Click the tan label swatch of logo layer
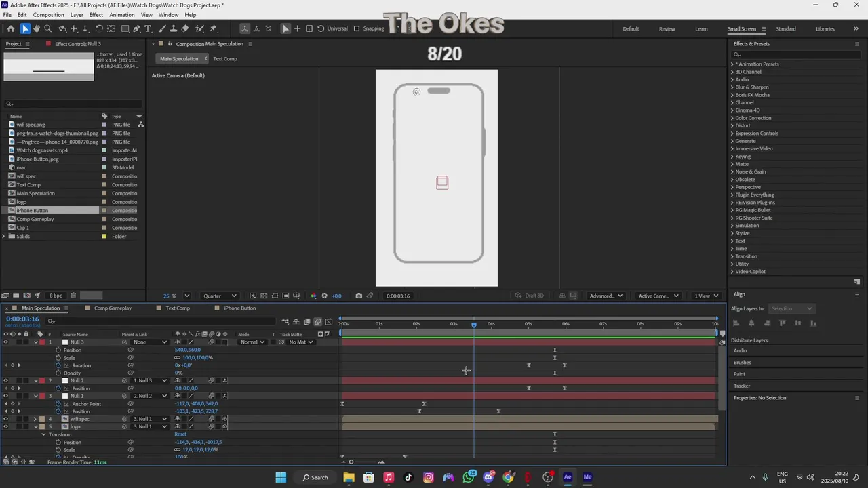Viewport: 868px width, 488px height. pos(42,427)
